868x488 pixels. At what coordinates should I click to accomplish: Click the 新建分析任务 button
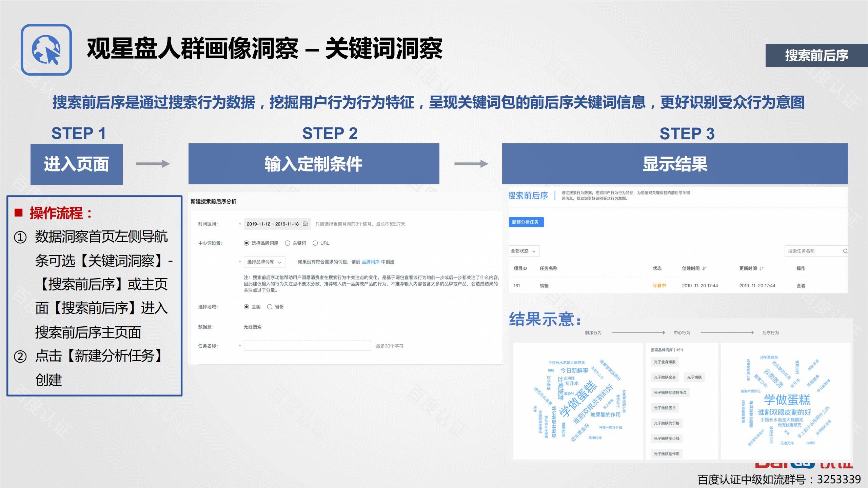(x=526, y=222)
